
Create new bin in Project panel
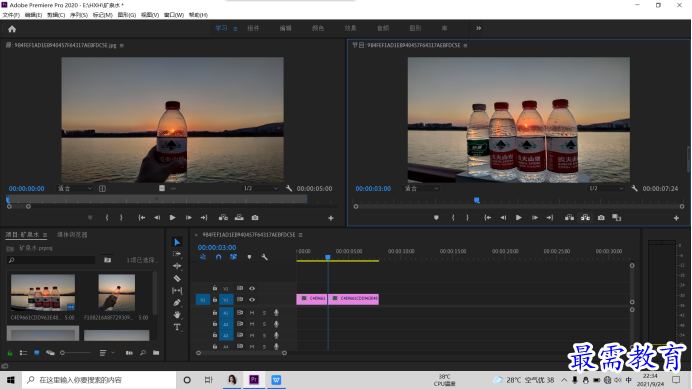click(156, 353)
